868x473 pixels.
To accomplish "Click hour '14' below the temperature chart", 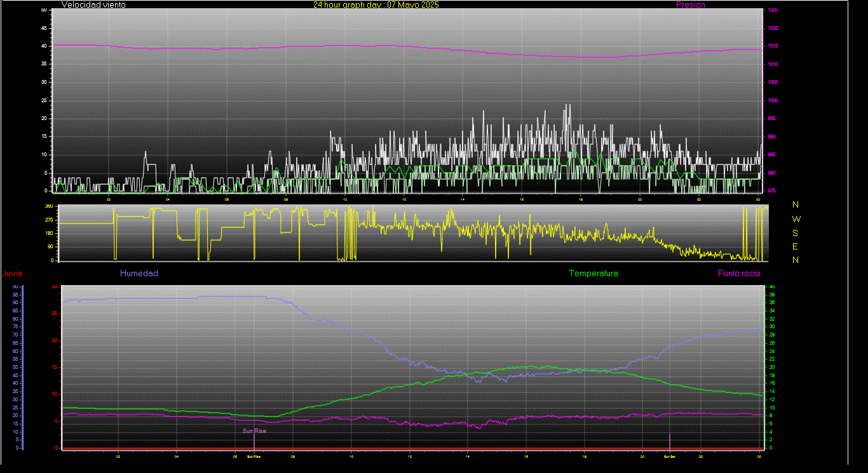I will [468, 455].
